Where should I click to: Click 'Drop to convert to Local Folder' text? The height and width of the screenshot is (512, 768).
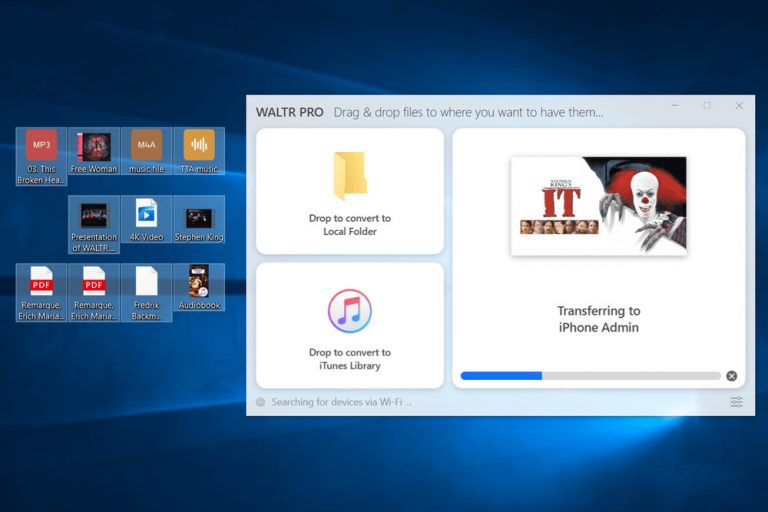pyautogui.click(x=350, y=225)
